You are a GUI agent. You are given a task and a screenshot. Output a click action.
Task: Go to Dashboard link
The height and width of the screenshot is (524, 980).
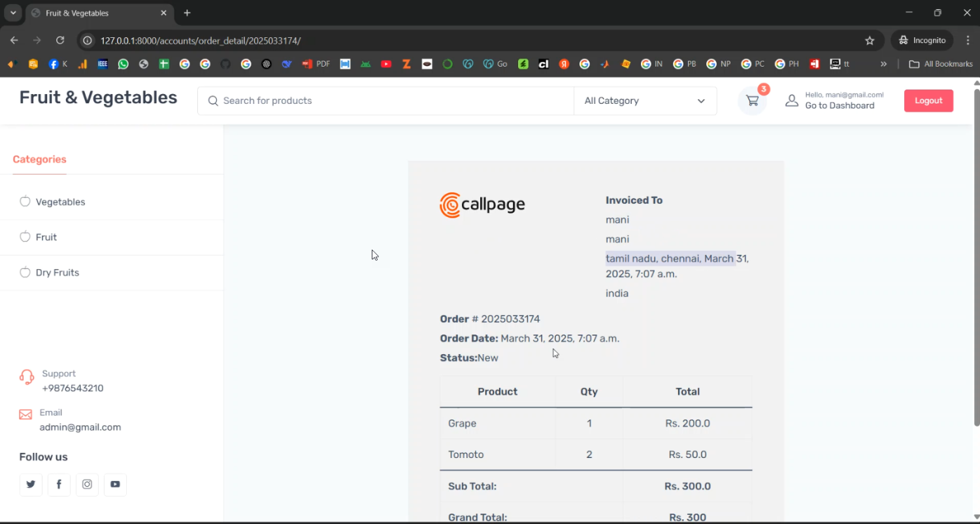pos(840,106)
